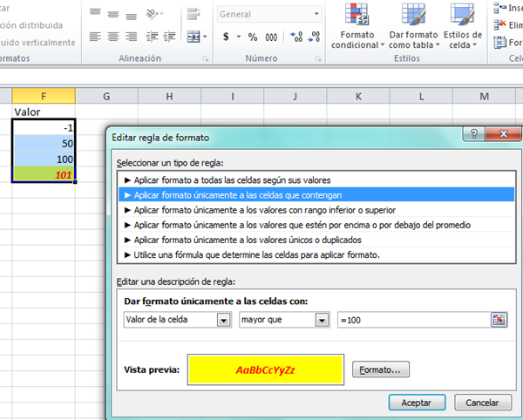This screenshot has height=420, width=523.
Task: Click the dialog help question mark
Action: tap(473, 135)
